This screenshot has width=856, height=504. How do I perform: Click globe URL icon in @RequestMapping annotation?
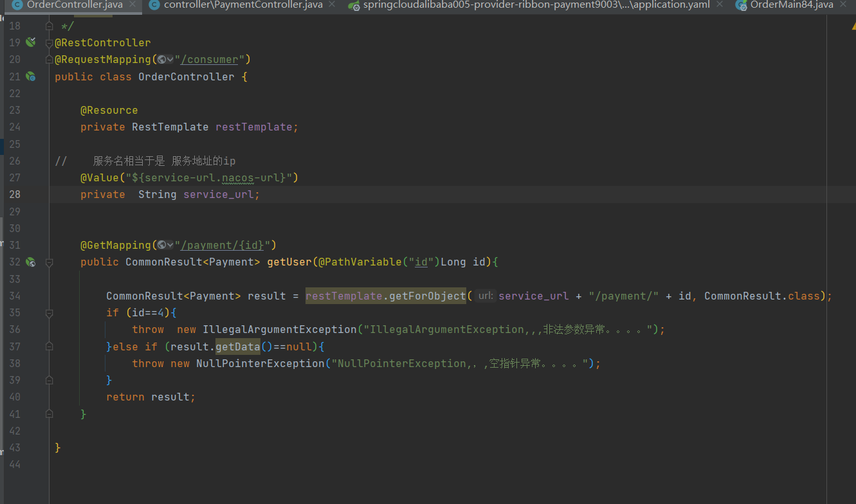click(161, 60)
